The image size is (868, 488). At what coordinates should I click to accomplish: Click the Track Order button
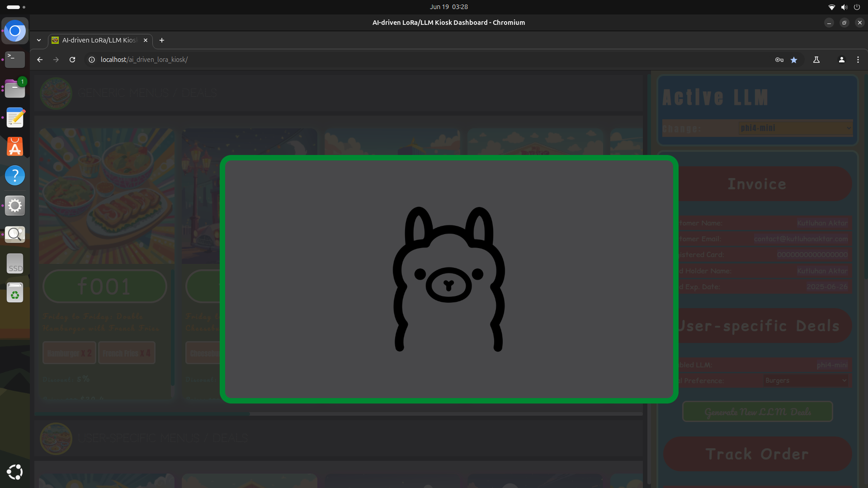point(757,454)
